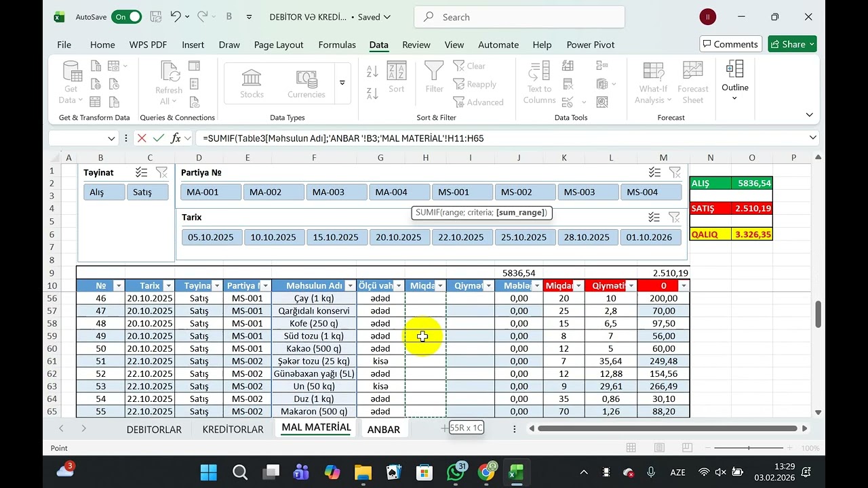Expand the Data Types gallery

(x=342, y=83)
